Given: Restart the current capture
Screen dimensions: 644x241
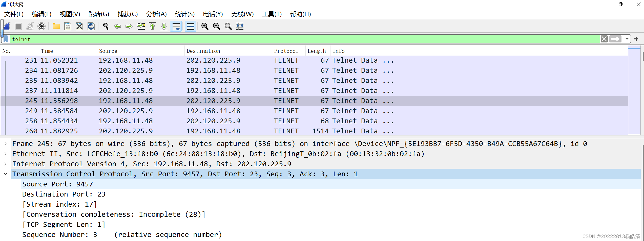Looking at the screenshot, I should coord(30,26).
